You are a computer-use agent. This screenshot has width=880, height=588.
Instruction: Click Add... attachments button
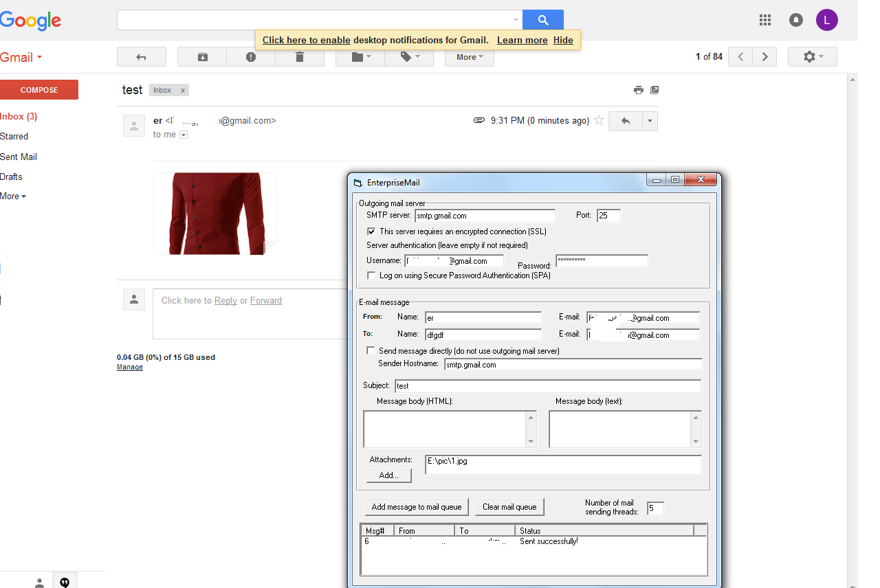(x=389, y=475)
